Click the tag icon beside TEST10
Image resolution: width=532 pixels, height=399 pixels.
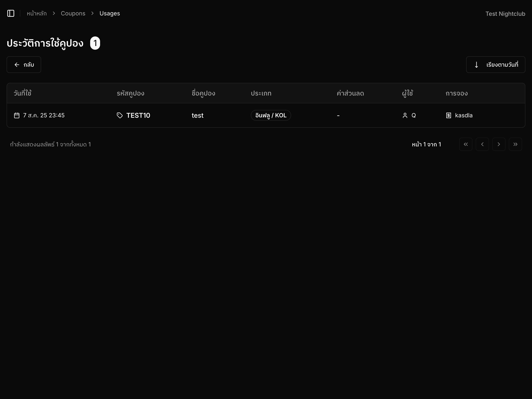pyautogui.click(x=120, y=115)
